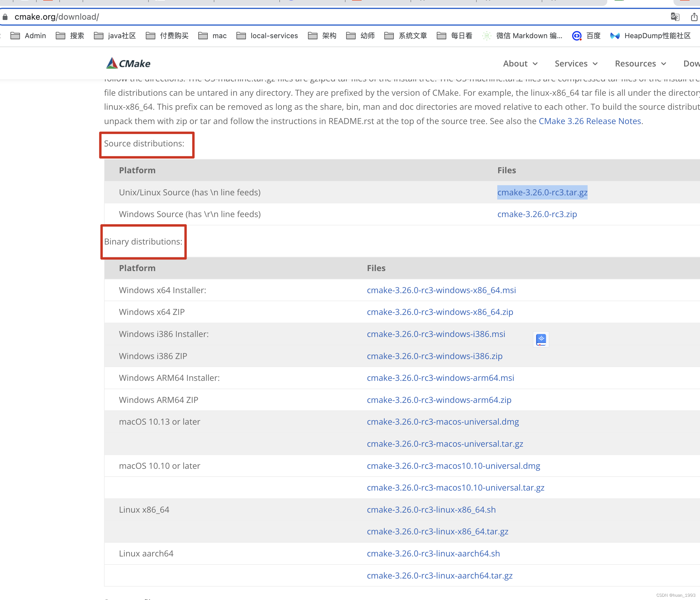Image resolution: width=700 pixels, height=600 pixels.
Task: Download windows-i386.zip file
Action: pos(434,356)
